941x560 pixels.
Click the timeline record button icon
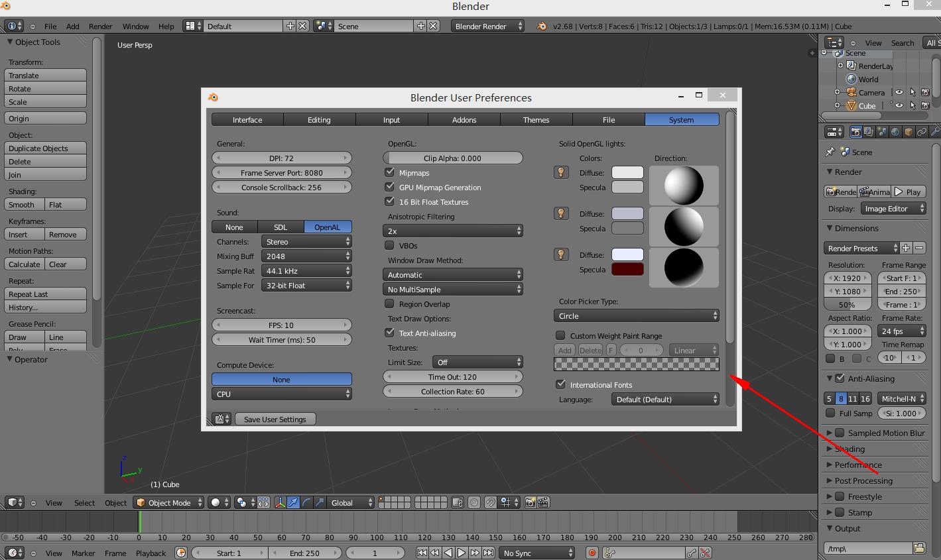pyautogui.click(x=592, y=553)
